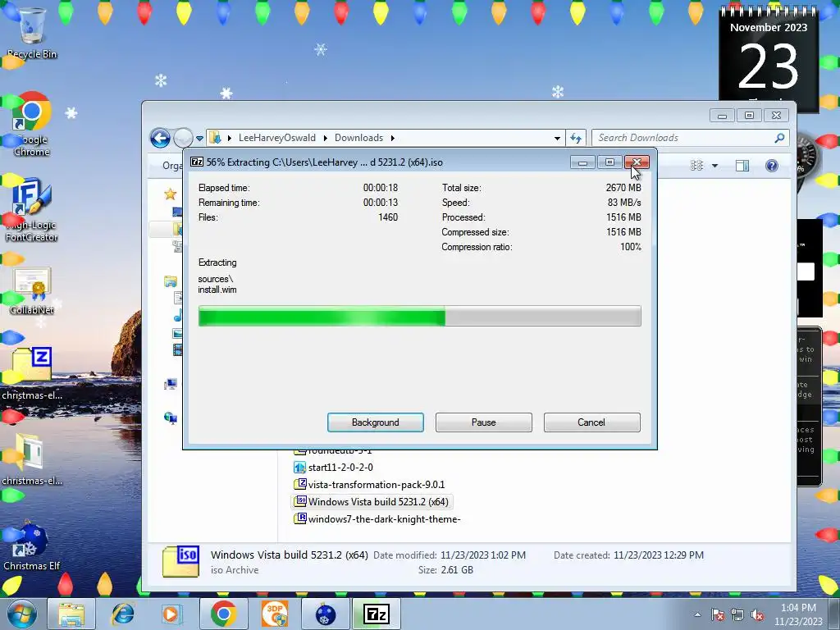Screen dimensions: 840x630
Task: Expand arrow after LeeHarveyOswald breadcrumb
Action: coord(325,138)
